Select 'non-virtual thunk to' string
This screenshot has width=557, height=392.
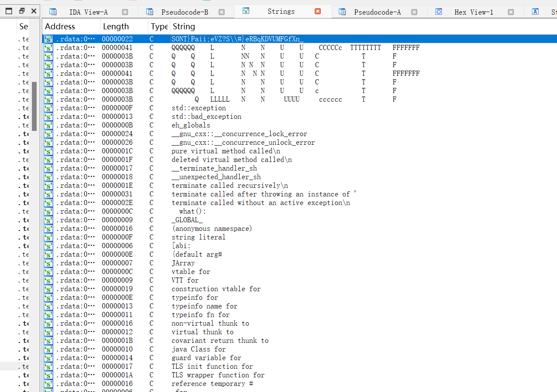coord(210,324)
